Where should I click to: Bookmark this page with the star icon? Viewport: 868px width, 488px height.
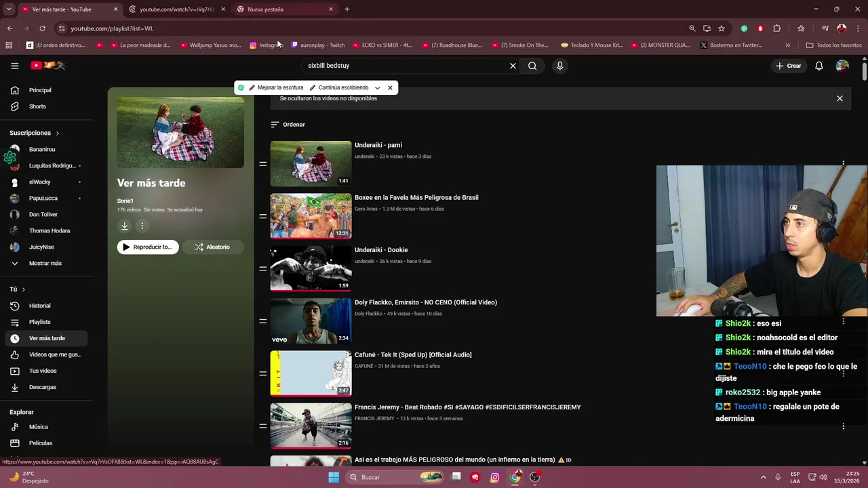(x=722, y=28)
